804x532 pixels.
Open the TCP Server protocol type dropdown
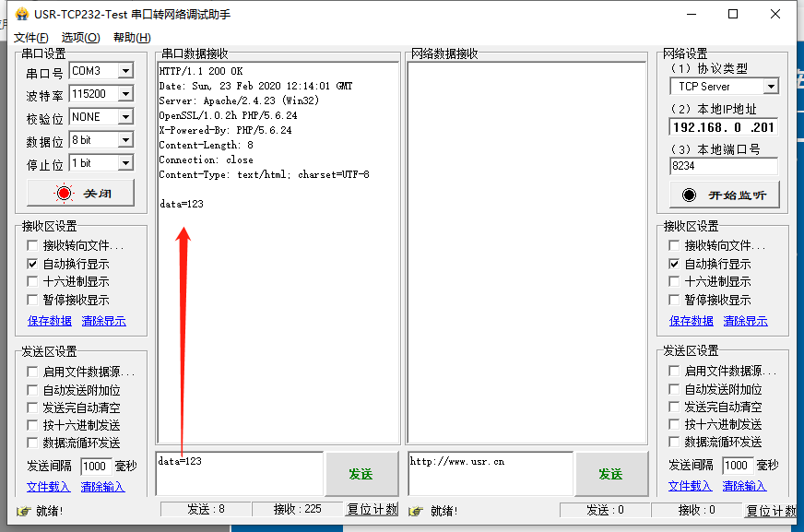[x=771, y=87]
